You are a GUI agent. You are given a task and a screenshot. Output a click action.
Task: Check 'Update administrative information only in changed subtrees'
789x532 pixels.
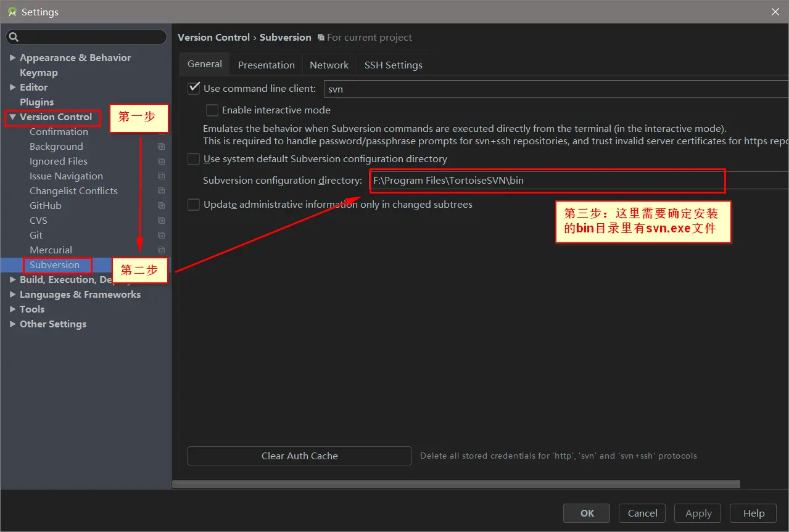coord(194,205)
